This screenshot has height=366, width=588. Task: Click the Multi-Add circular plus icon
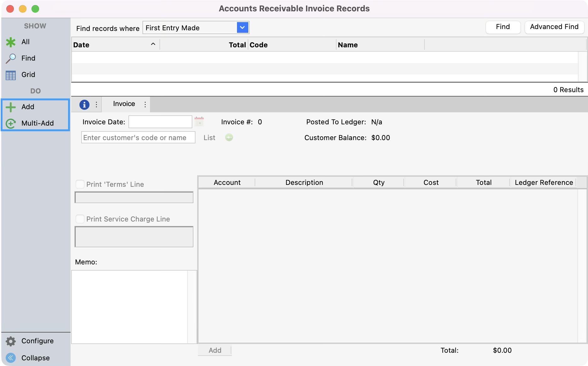coord(11,123)
